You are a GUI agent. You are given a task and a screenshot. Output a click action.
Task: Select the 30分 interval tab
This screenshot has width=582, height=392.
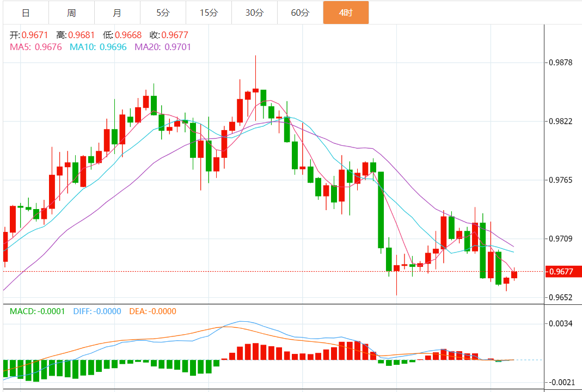click(254, 13)
